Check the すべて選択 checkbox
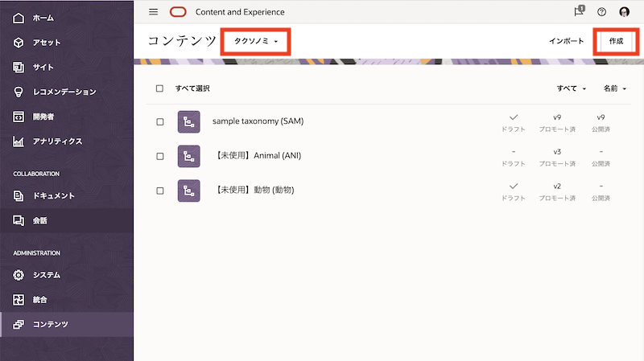 [x=159, y=88]
